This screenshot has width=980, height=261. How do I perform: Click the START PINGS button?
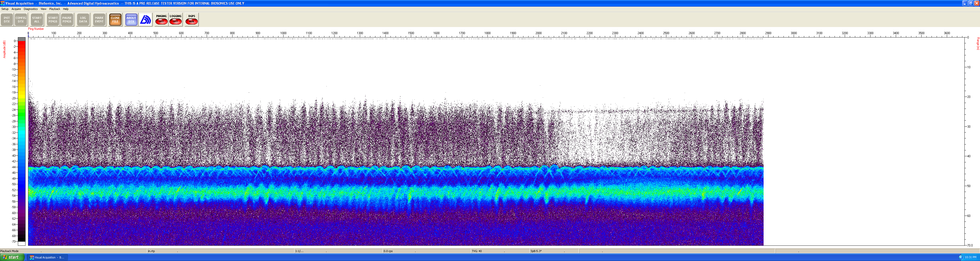tap(53, 20)
